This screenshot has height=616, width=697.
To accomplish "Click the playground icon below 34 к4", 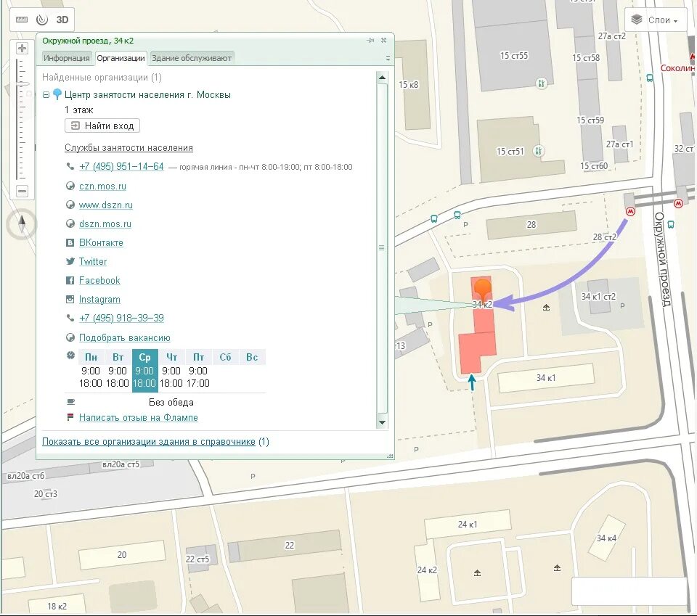I will [x=557, y=567].
